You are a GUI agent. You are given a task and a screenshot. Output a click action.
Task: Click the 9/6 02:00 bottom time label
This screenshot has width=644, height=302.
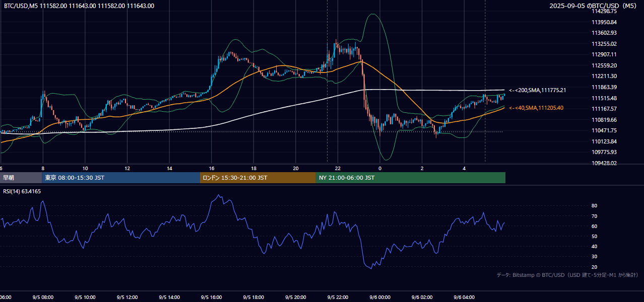[x=422, y=297]
